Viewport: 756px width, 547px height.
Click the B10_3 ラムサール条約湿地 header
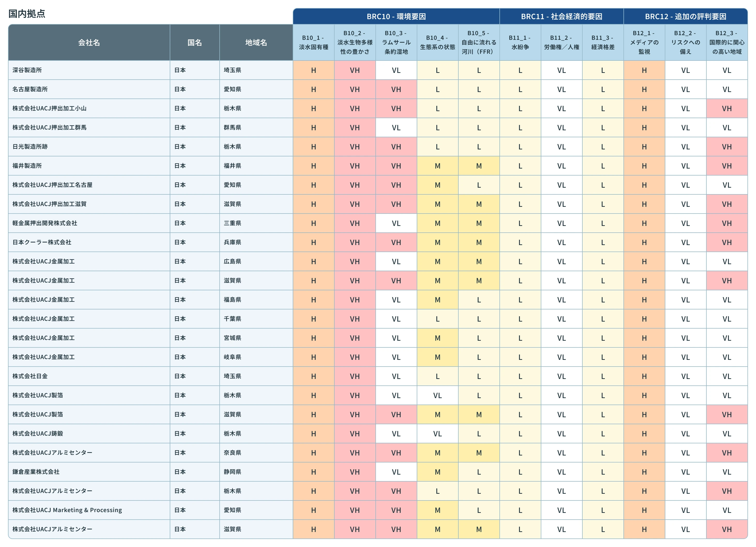(x=396, y=42)
